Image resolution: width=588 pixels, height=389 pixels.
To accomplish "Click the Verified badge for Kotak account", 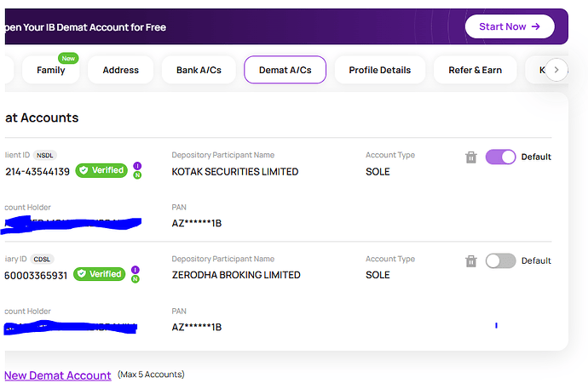I will click(x=101, y=170).
